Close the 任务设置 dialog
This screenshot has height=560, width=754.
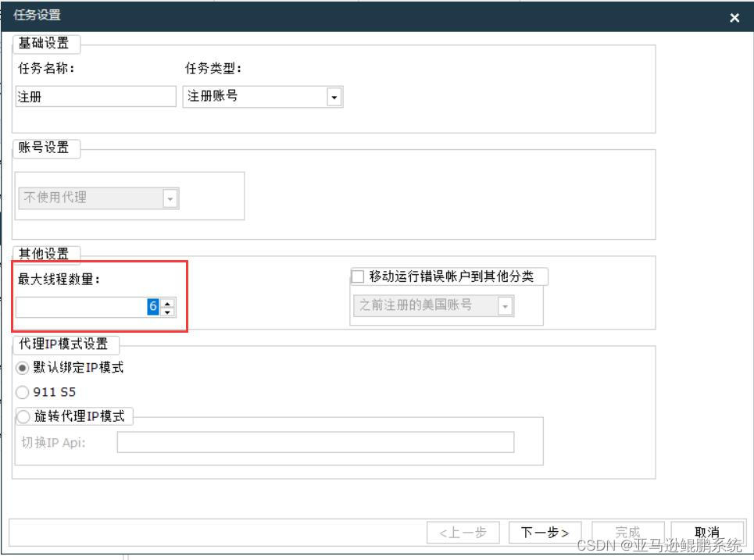pyautogui.click(x=734, y=18)
